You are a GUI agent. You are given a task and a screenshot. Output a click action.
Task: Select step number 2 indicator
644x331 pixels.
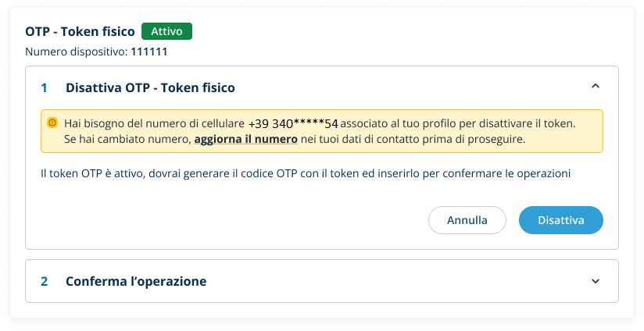[x=45, y=281]
